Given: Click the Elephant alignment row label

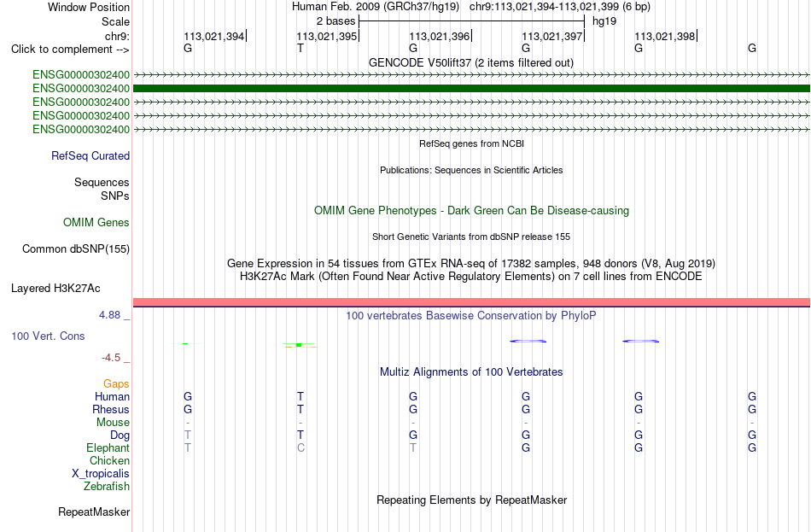Looking at the screenshot, I should pos(108,448).
